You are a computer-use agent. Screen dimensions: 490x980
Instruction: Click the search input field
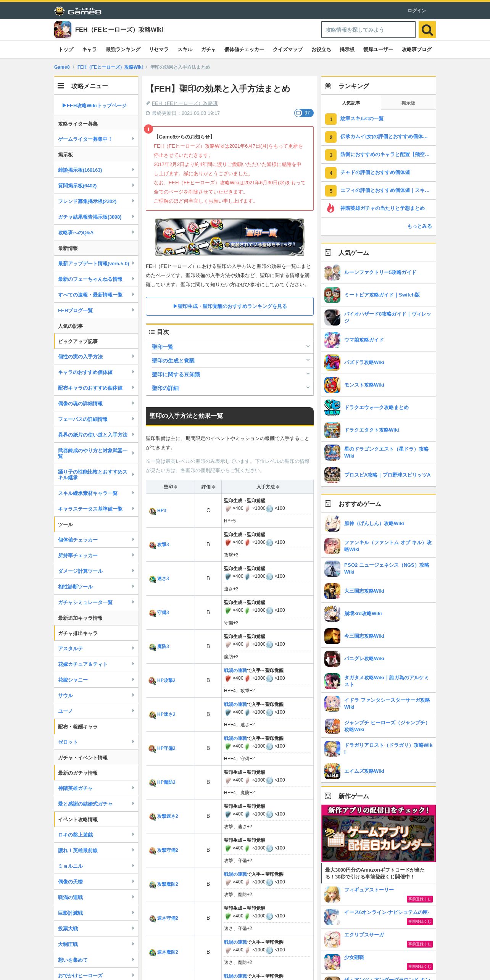pos(368,29)
